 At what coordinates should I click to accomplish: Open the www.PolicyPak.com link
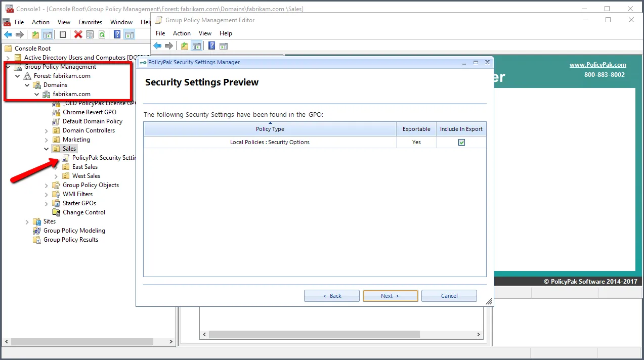(x=597, y=65)
